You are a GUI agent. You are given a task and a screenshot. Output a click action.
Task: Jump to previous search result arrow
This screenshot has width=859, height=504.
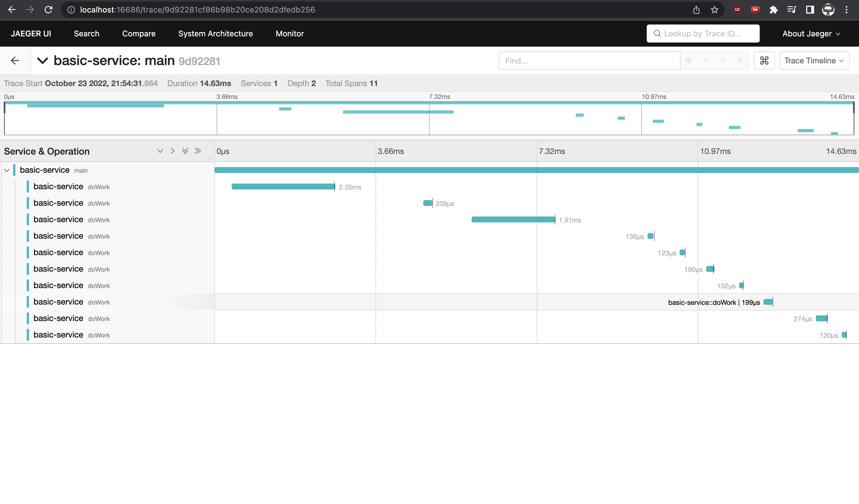tap(706, 61)
